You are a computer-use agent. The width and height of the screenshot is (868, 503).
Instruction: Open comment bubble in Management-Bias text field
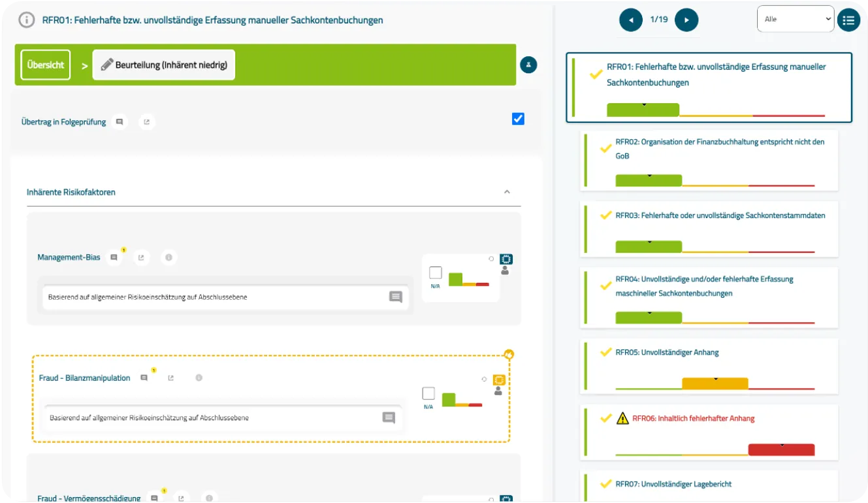point(396,297)
